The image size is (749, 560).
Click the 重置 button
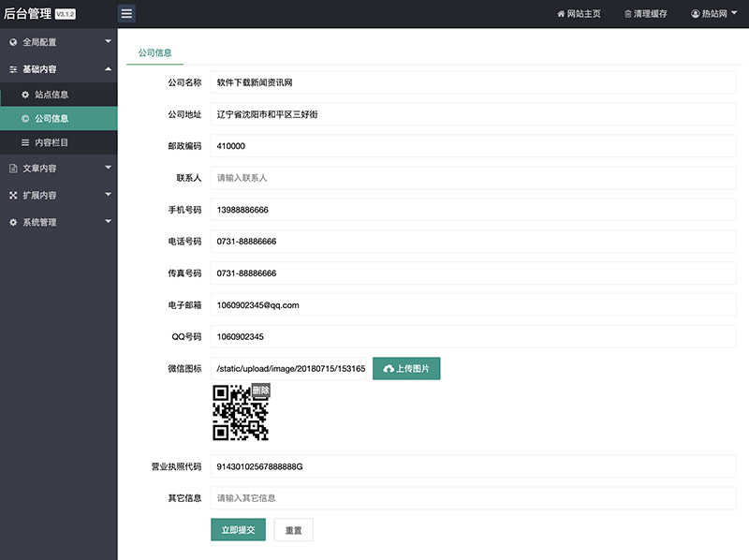click(x=294, y=530)
